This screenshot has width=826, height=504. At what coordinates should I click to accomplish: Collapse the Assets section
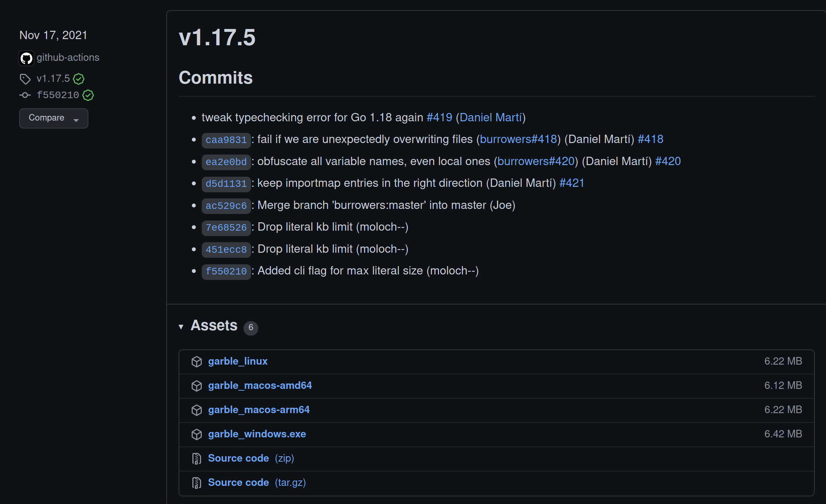[182, 327]
